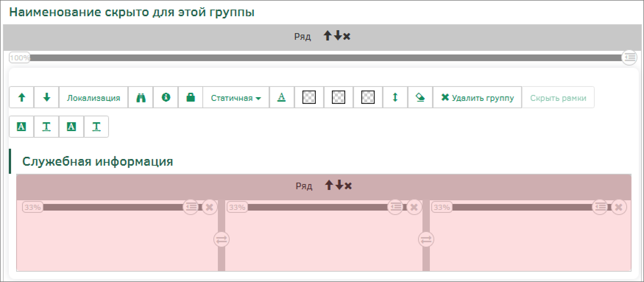Open the first 33% column's indent menu
Screen dimensions: 644x282
191,207
